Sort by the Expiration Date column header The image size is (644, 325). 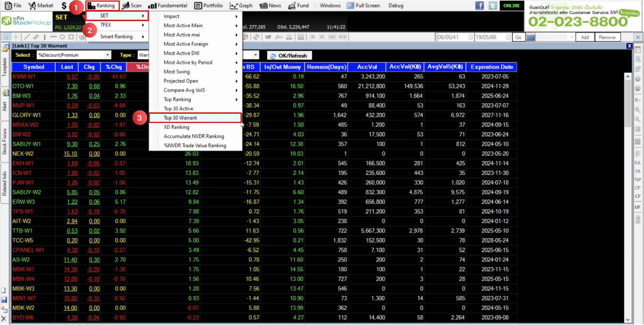(492, 67)
